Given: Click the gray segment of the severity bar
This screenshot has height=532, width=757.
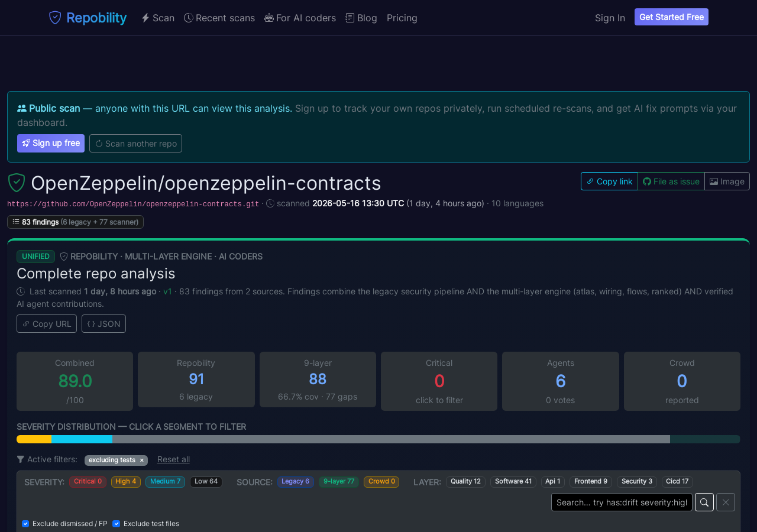Looking at the screenshot, I should click(x=391, y=439).
